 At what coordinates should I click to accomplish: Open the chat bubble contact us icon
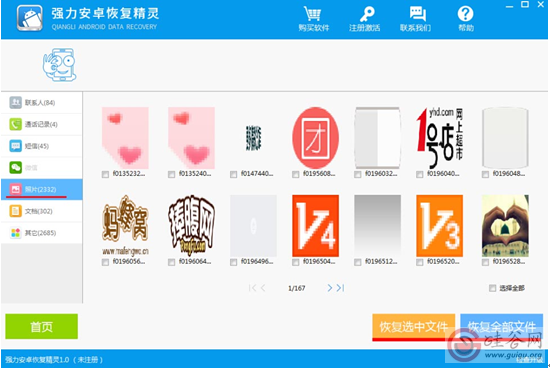415,19
